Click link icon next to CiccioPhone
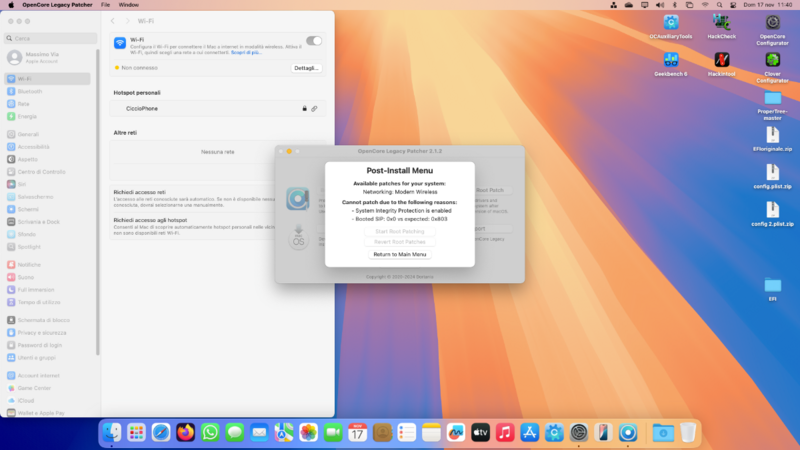The height and width of the screenshot is (450, 800). pyautogui.click(x=314, y=109)
